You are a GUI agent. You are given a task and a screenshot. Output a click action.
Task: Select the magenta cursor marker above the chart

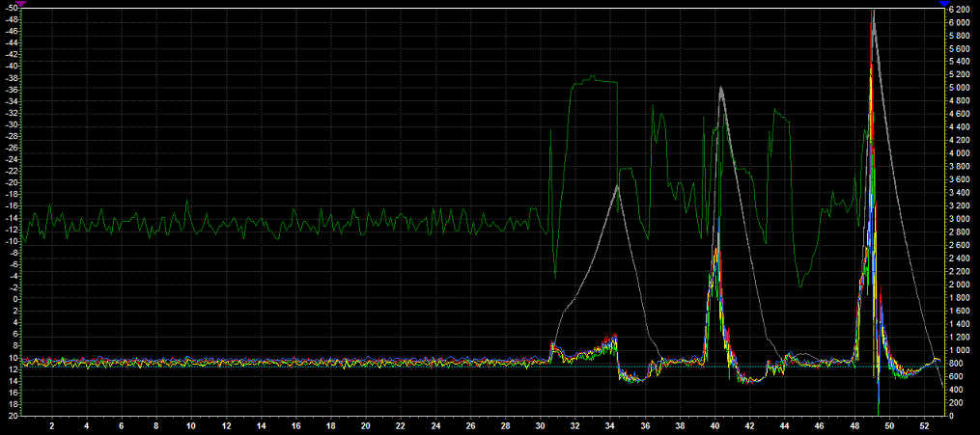(x=20, y=3)
